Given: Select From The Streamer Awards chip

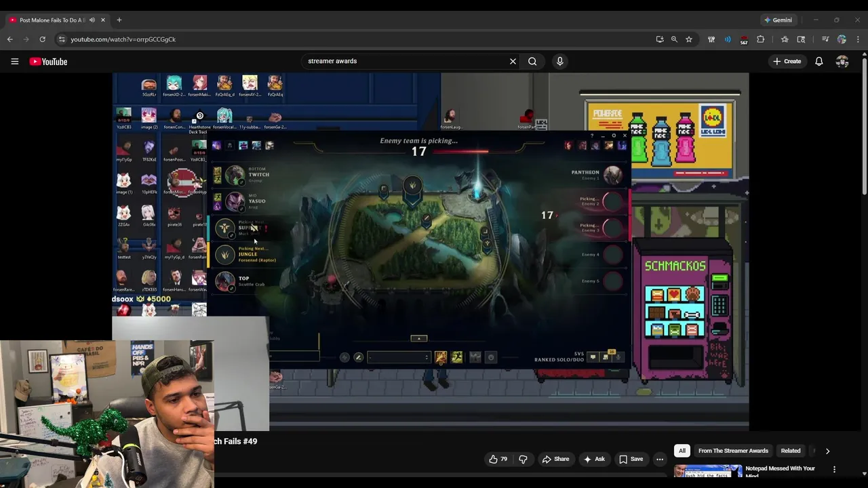Looking at the screenshot, I should click(x=733, y=451).
